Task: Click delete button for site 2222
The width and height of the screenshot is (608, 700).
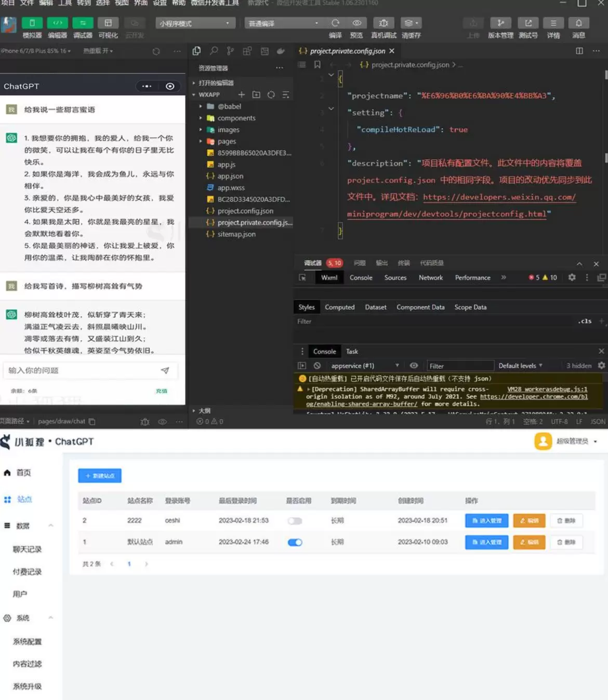Action: click(x=566, y=520)
